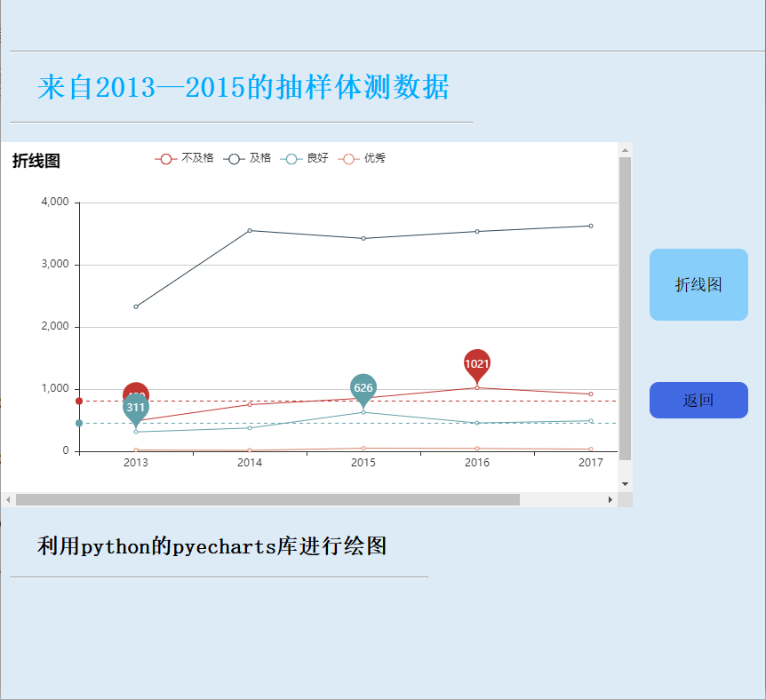Click the 2017 data point on 不及格 line

591,394
